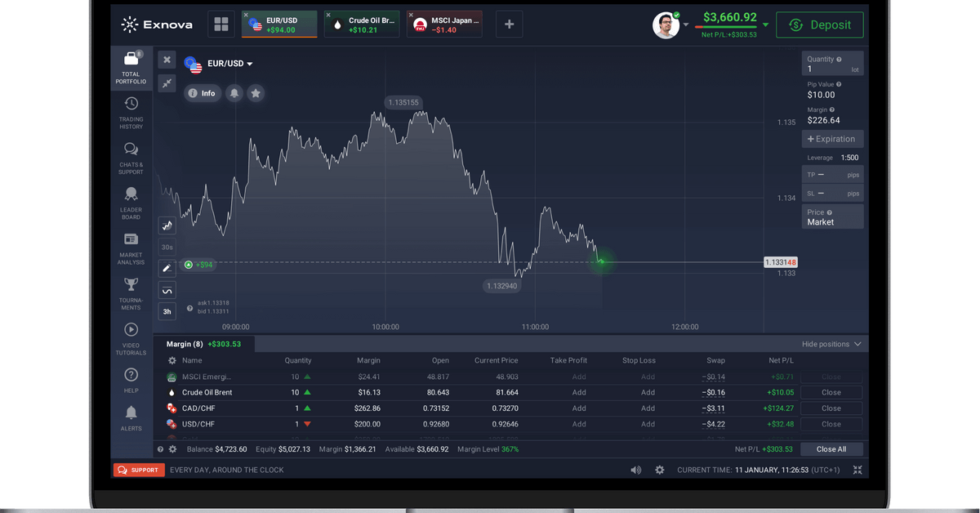Open the Total Portfolio panel

(131, 67)
